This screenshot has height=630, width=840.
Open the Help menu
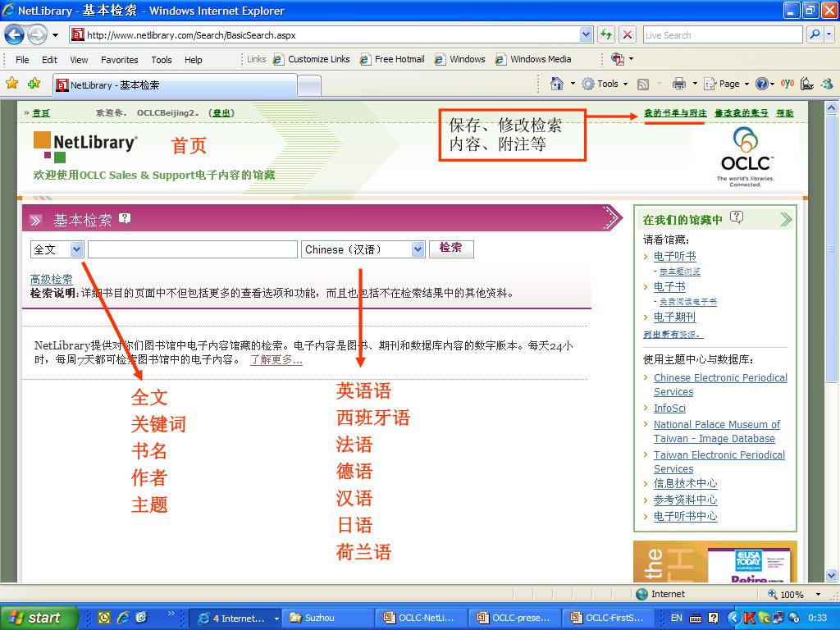(194, 59)
